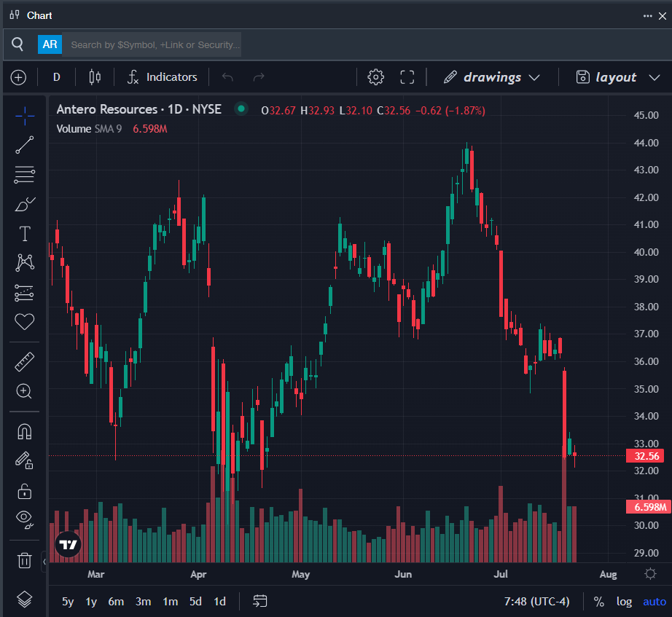
Task: Click the 6.598M volume axis label
Action: click(649, 507)
